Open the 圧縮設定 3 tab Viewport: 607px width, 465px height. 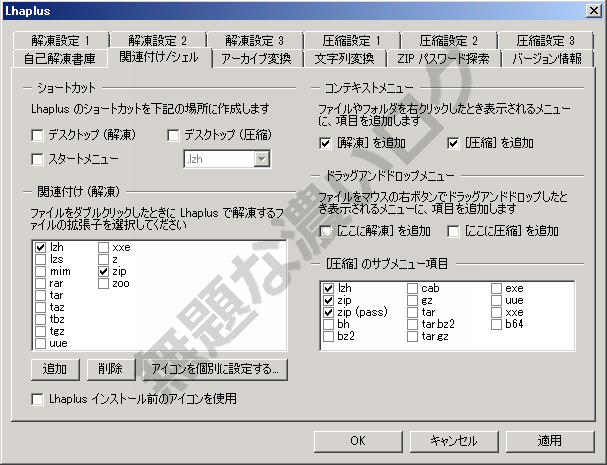[545, 40]
